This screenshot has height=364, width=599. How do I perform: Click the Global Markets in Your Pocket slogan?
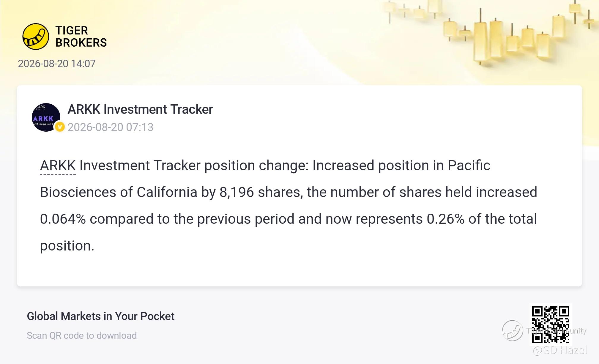pyautogui.click(x=100, y=316)
